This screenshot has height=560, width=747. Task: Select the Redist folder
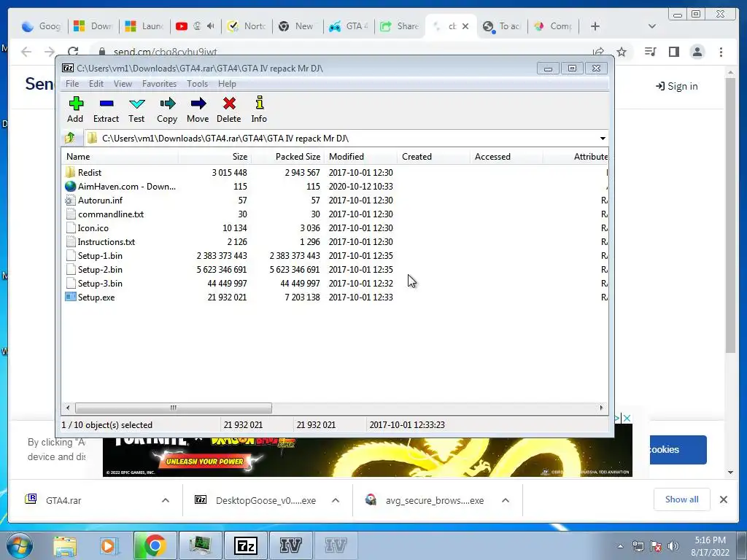point(90,172)
